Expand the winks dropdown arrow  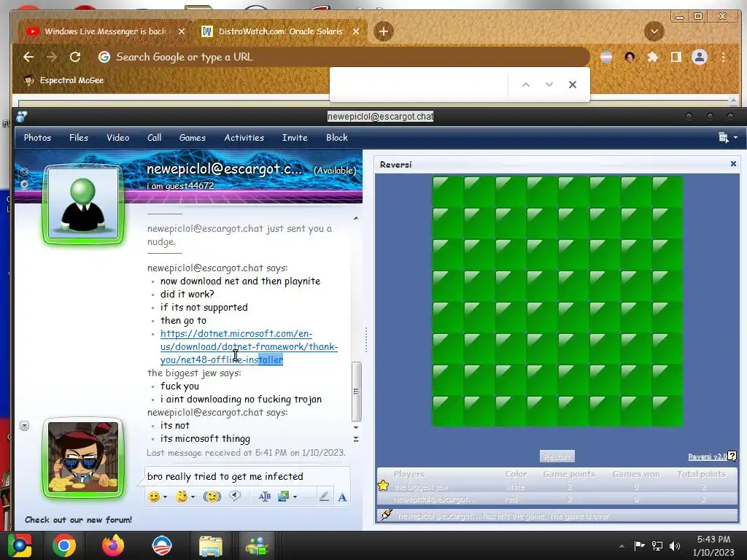pos(193,497)
